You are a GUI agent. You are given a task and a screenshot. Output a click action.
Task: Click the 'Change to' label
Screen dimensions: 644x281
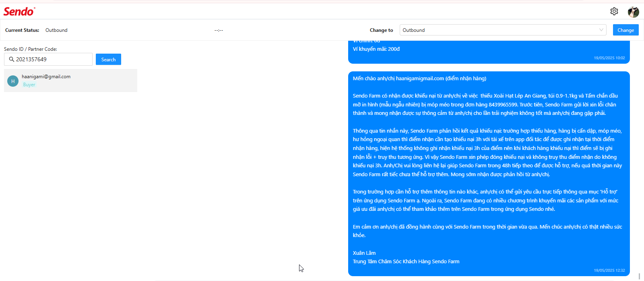coord(382,30)
